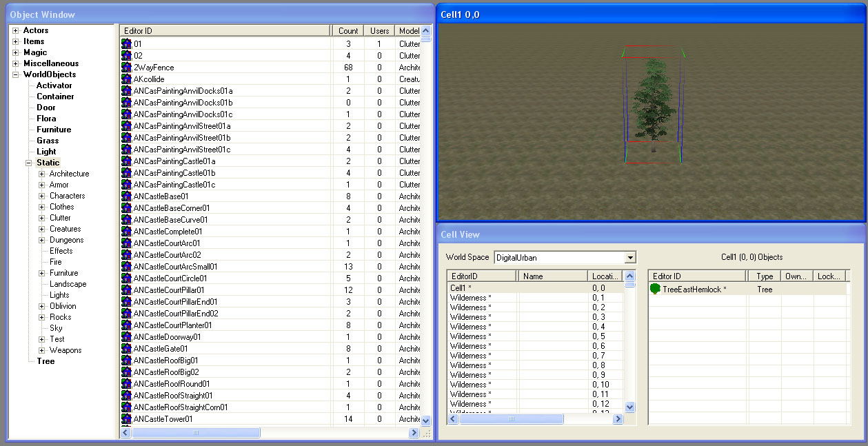The image size is (868, 446).
Task: Click the icon next to 2WayFence
Action: tap(126, 68)
